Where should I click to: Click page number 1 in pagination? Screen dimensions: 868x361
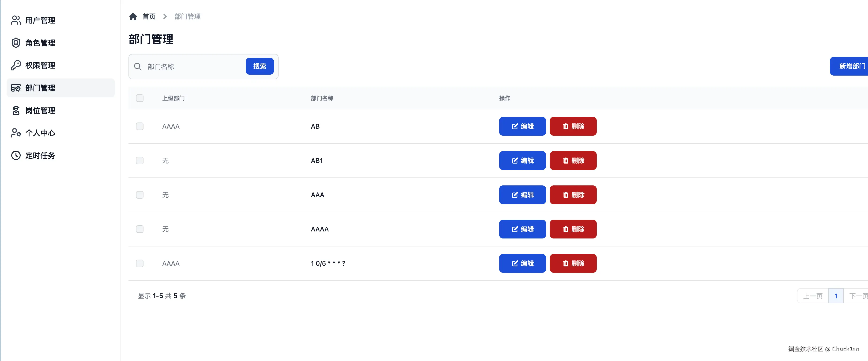pos(836,296)
